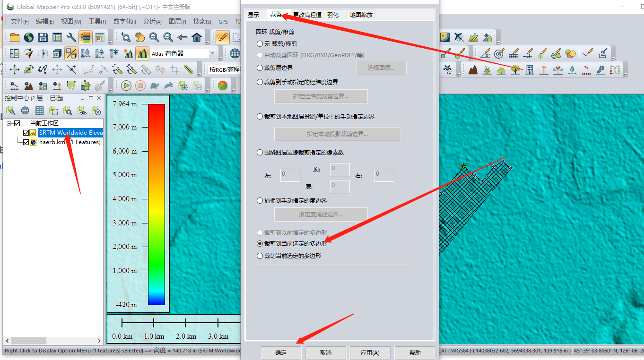The height and width of the screenshot is (360, 644).
Task: Click the water drop feature icon
Action: (572, 70)
